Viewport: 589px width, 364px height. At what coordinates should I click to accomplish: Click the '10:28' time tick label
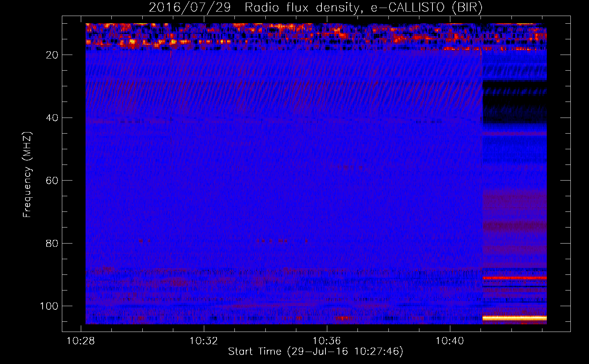coord(81,341)
